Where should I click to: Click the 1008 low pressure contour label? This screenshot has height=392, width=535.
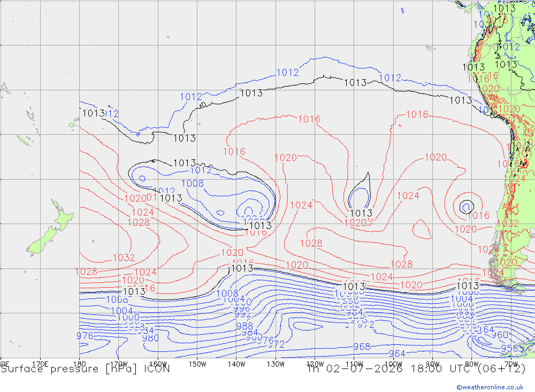(193, 183)
